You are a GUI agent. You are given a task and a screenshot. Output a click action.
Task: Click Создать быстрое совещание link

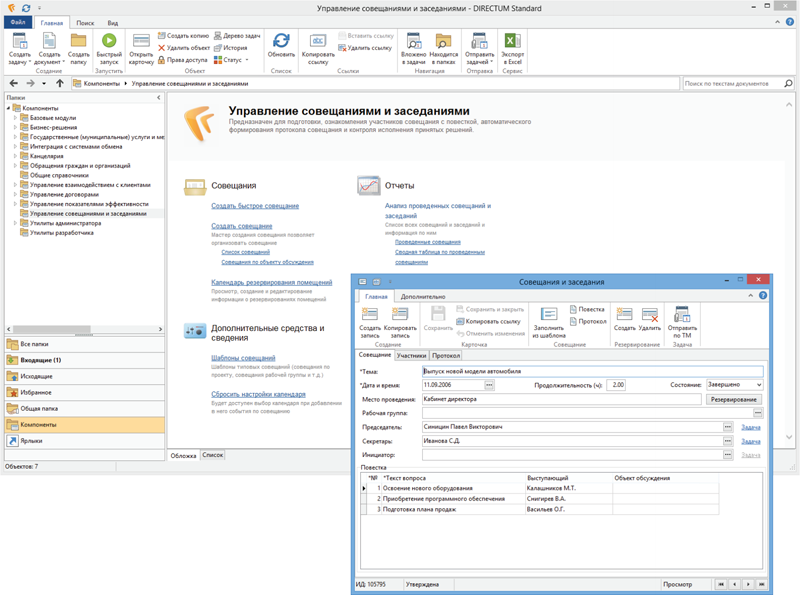pos(255,206)
